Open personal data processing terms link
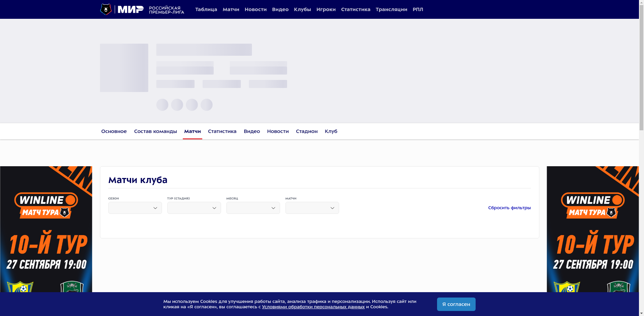The image size is (644, 316). tap(313, 307)
